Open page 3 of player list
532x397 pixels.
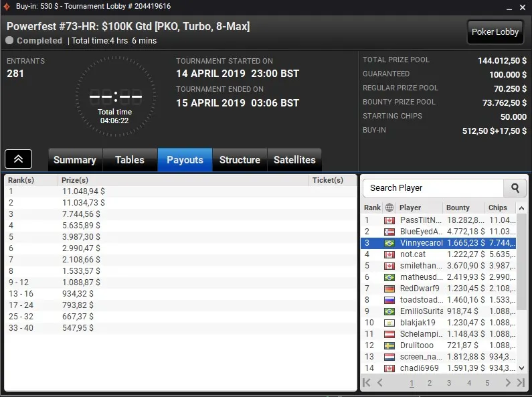[449, 383]
